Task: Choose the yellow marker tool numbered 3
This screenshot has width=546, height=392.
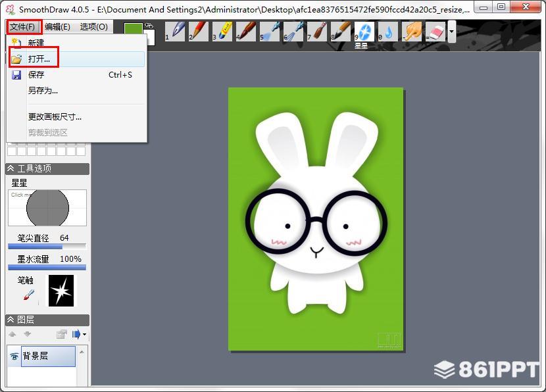Action: click(x=222, y=32)
